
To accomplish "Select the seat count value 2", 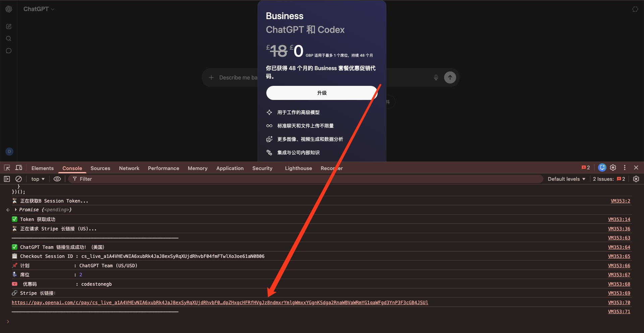I will pyautogui.click(x=80, y=275).
